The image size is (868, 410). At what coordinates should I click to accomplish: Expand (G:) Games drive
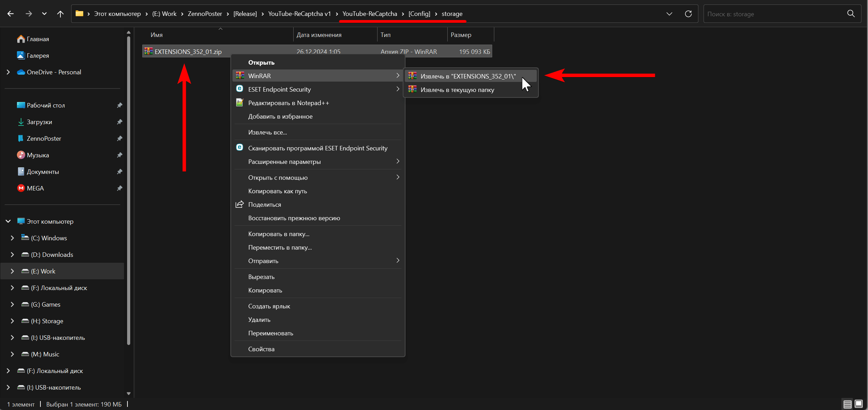coord(12,305)
